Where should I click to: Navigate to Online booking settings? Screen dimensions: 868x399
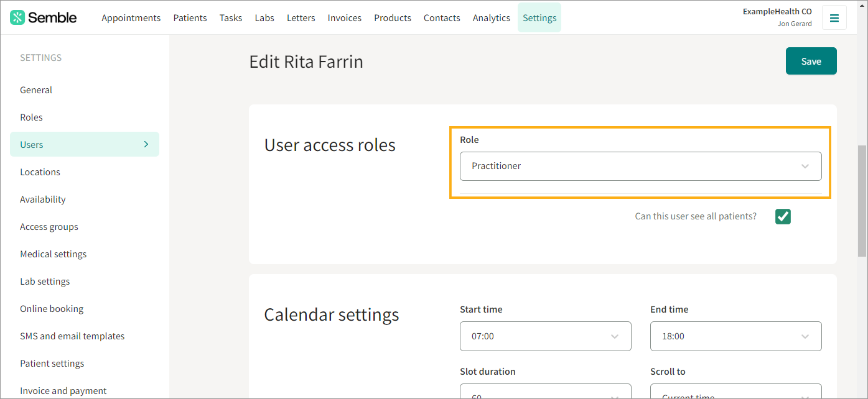pyautogui.click(x=52, y=309)
